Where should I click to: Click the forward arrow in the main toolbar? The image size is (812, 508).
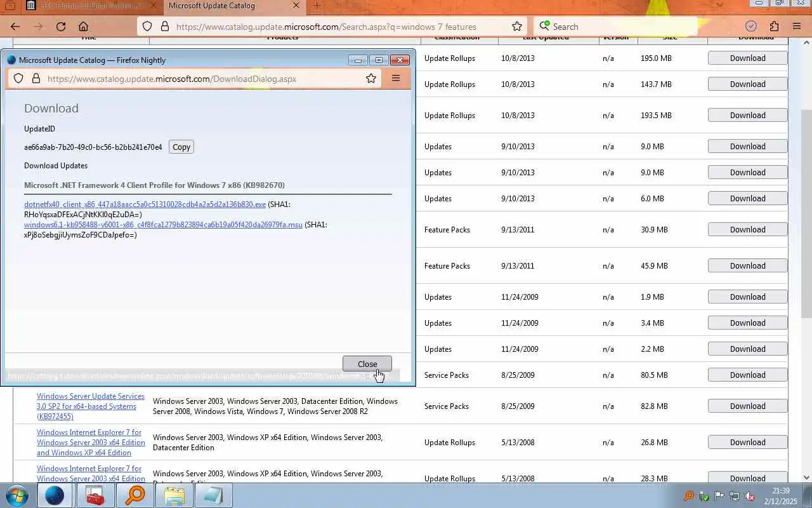tap(38, 27)
